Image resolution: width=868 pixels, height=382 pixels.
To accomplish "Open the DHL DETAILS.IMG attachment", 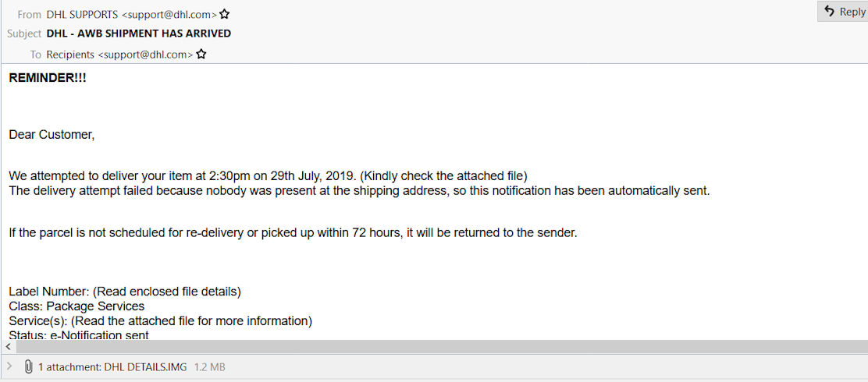I will click(x=145, y=366).
